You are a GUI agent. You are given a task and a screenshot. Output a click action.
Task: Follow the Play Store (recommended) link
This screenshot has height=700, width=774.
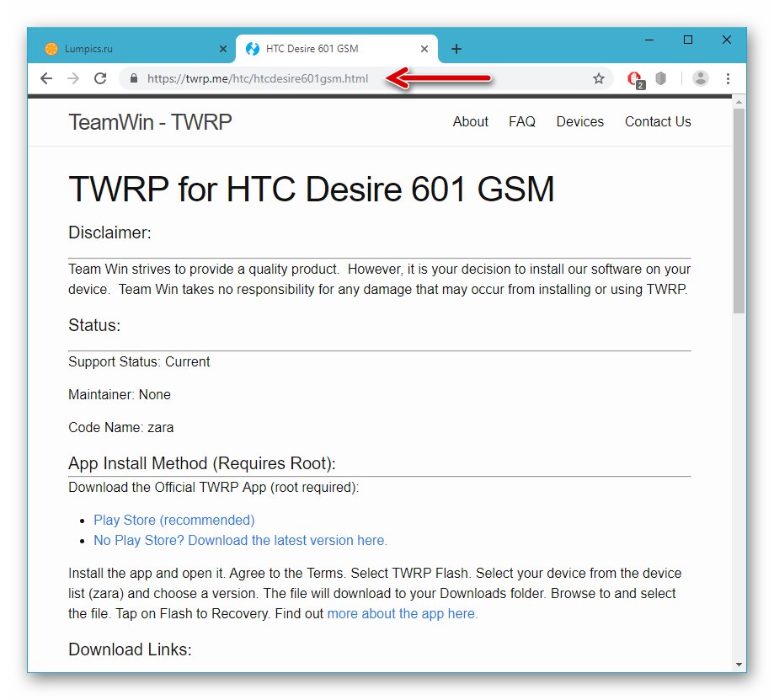tap(174, 521)
